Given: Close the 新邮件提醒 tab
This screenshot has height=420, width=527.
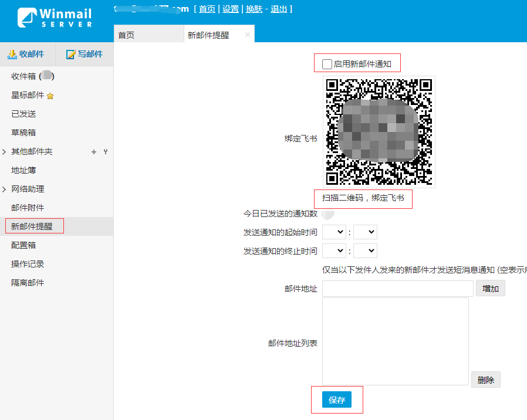Looking at the screenshot, I should tap(248, 35).
